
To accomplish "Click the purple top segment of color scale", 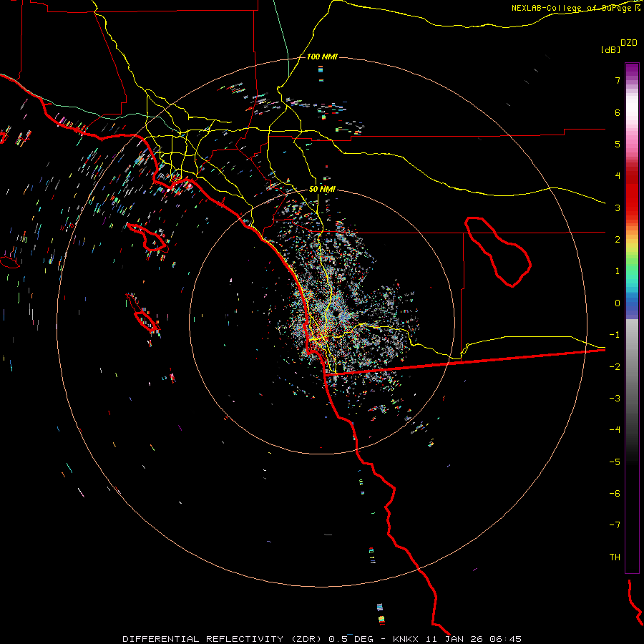I will [x=632, y=70].
